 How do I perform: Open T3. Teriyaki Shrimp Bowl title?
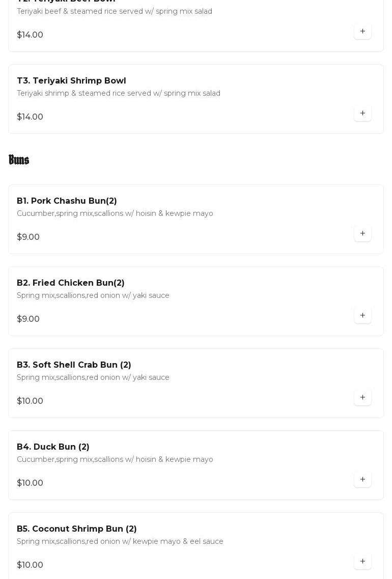(71, 81)
